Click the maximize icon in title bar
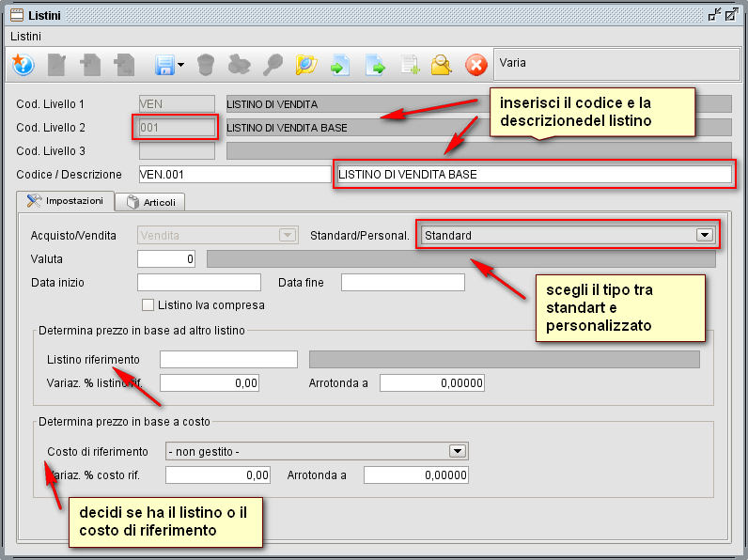This screenshot has height=560, width=748. [x=731, y=15]
